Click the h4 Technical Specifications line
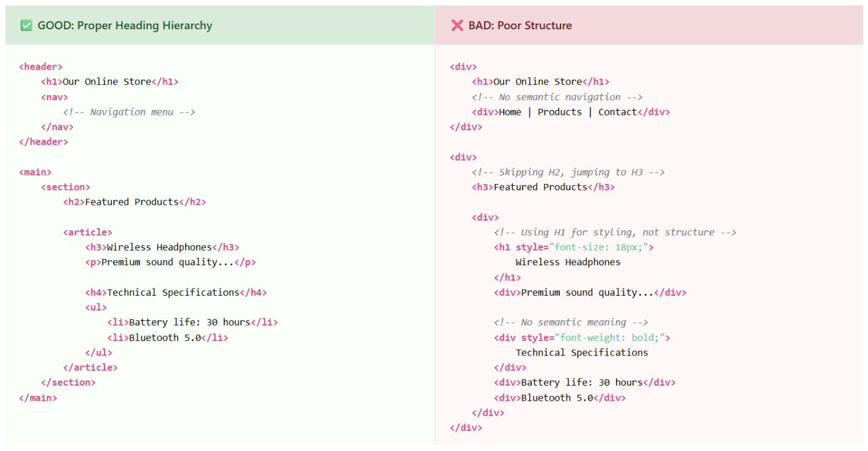Image resolution: width=868 pixels, height=451 pixels. pos(176,293)
